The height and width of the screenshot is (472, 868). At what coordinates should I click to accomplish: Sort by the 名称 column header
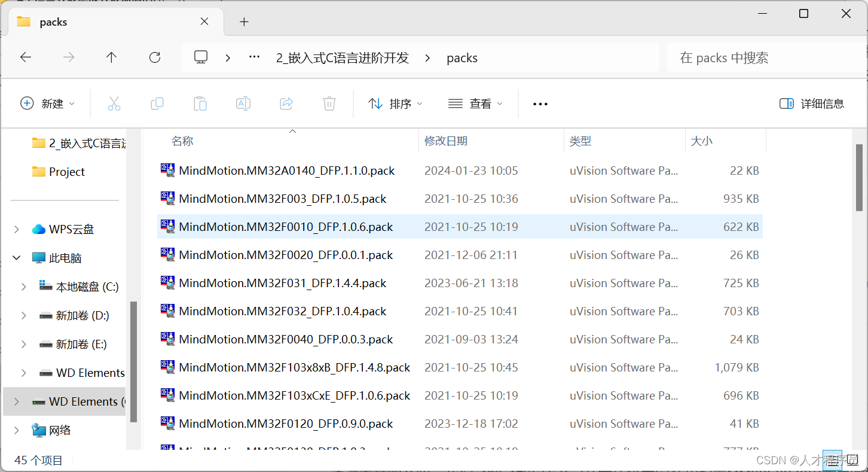(182, 141)
